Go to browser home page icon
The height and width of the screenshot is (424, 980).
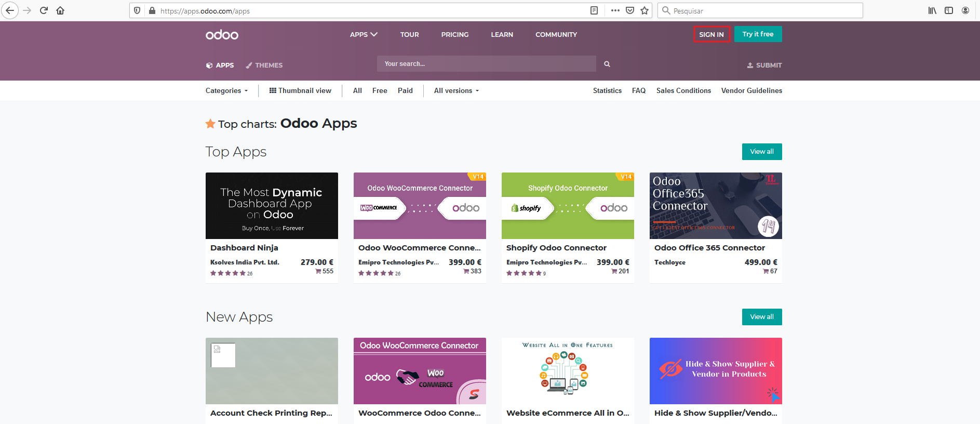[60, 10]
